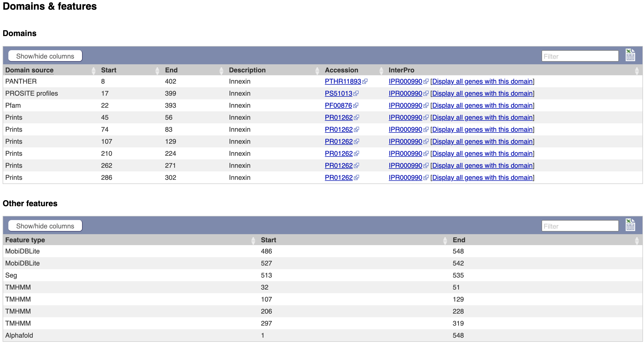The height and width of the screenshot is (346, 644).
Task: Click external icon beside PR01262 in Prints 45 row
Action: pyautogui.click(x=356, y=118)
